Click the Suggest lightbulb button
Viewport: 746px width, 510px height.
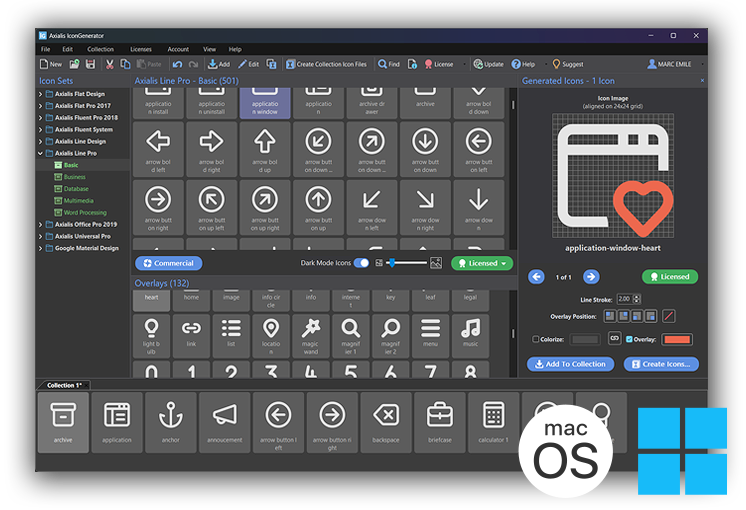click(568, 64)
